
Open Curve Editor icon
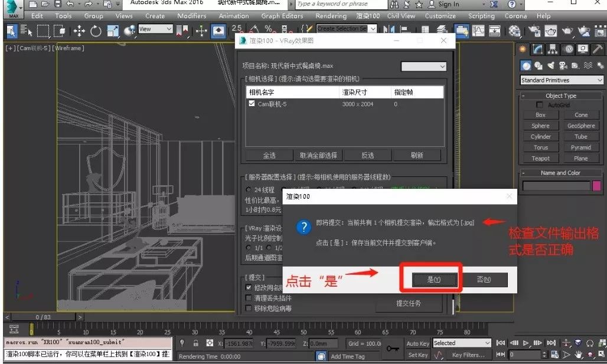point(478,31)
